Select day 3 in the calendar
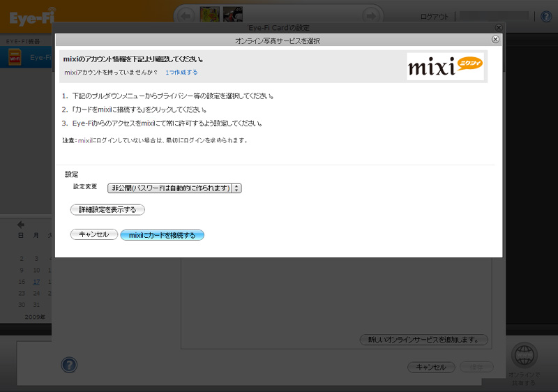Viewport: 558px width, 392px height. pyautogui.click(x=36, y=259)
